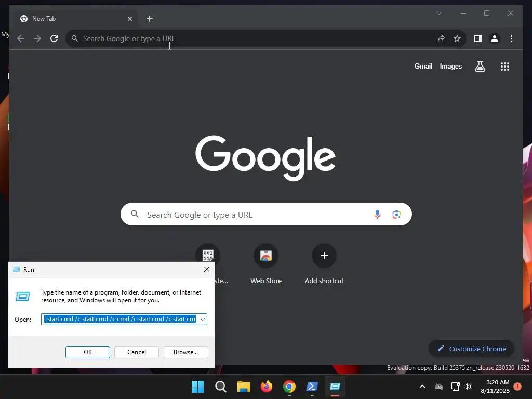Show hidden tray icons chevron
Viewport: 532px width, 399px height.
[x=422, y=387]
